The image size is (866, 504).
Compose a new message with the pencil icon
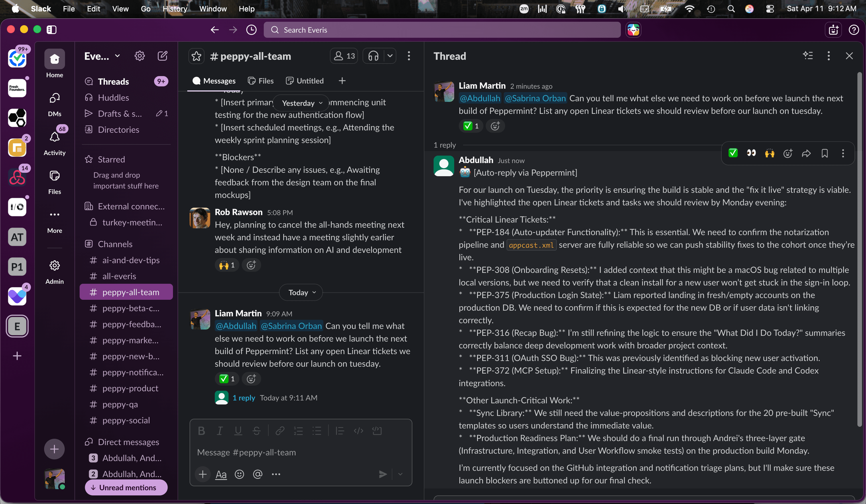pyautogui.click(x=163, y=55)
